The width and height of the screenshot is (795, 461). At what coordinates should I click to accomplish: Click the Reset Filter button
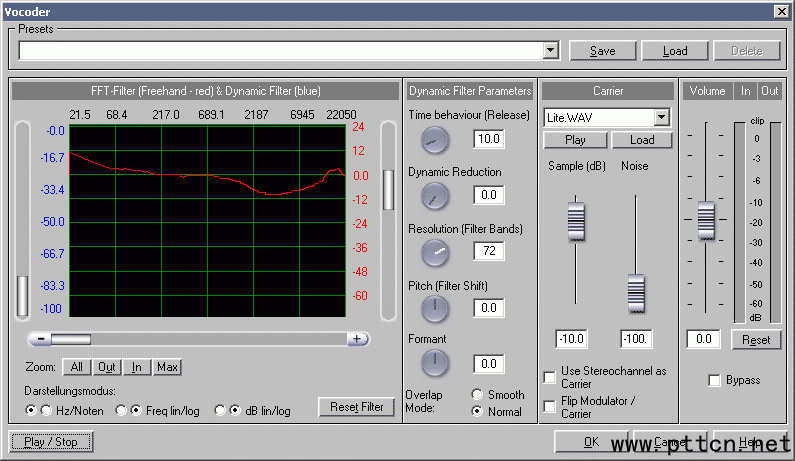coord(356,407)
